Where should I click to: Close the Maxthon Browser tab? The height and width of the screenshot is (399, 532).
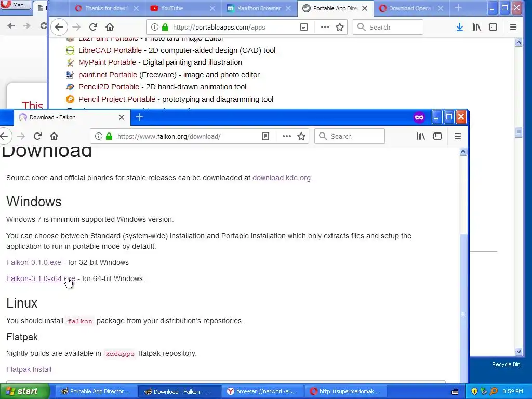[288, 8]
